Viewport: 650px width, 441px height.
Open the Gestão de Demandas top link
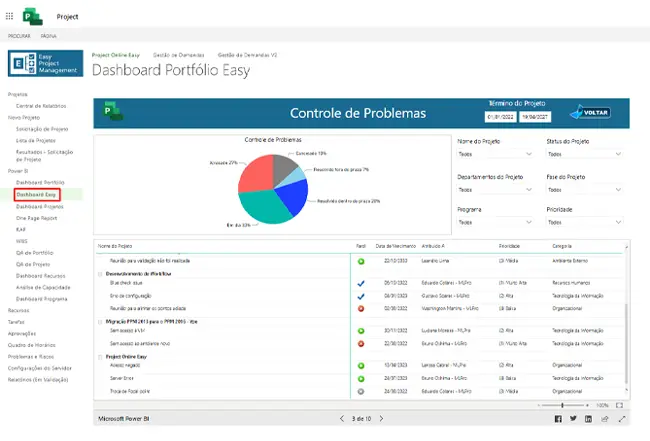pyautogui.click(x=179, y=55)
